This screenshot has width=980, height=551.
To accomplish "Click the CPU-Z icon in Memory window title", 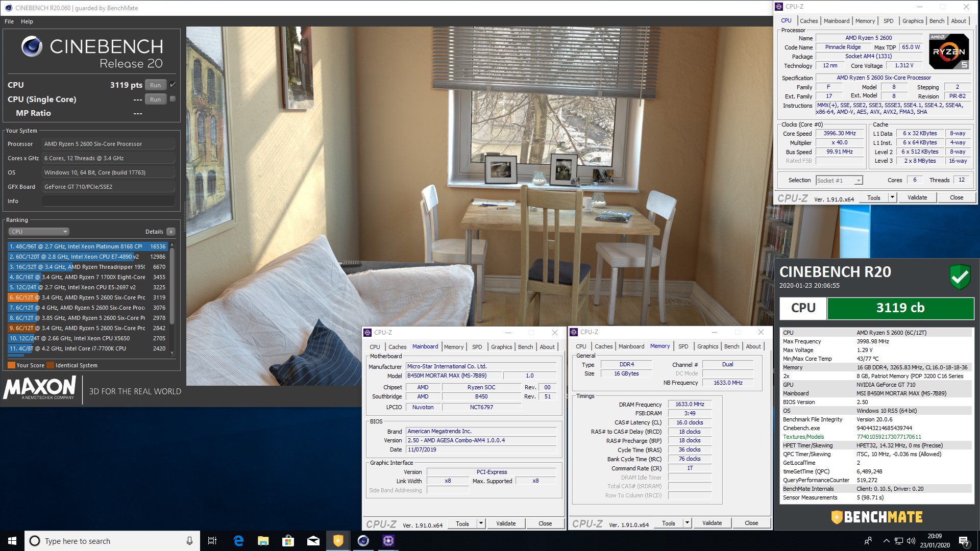I will (574, 332).
